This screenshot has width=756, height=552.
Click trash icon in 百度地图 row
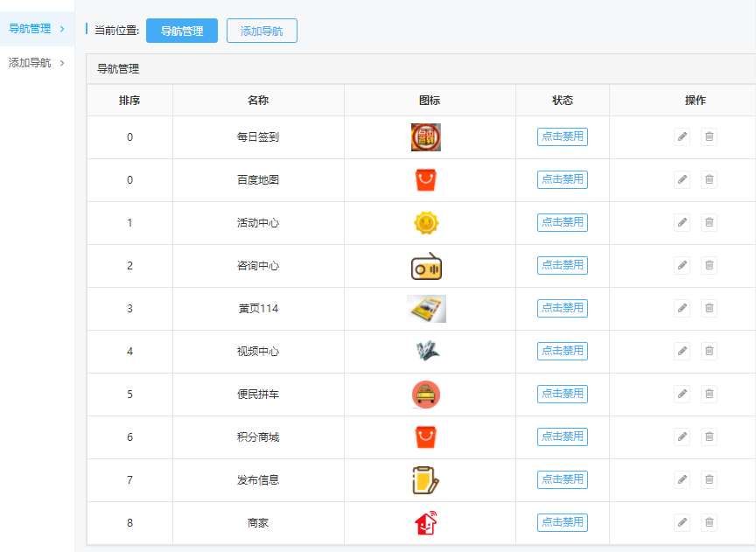(x=709, y=180)
